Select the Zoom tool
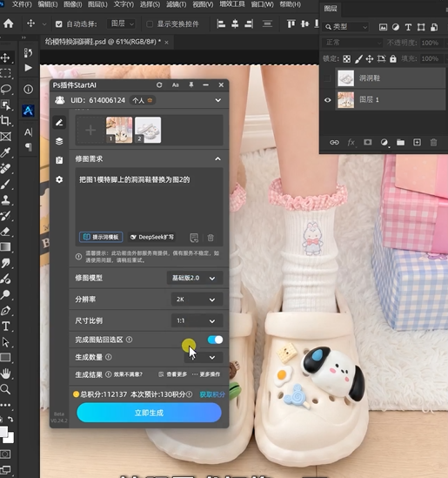Viewport: 448px width, 478px height. pyautogui.click(x=5, y=389)
